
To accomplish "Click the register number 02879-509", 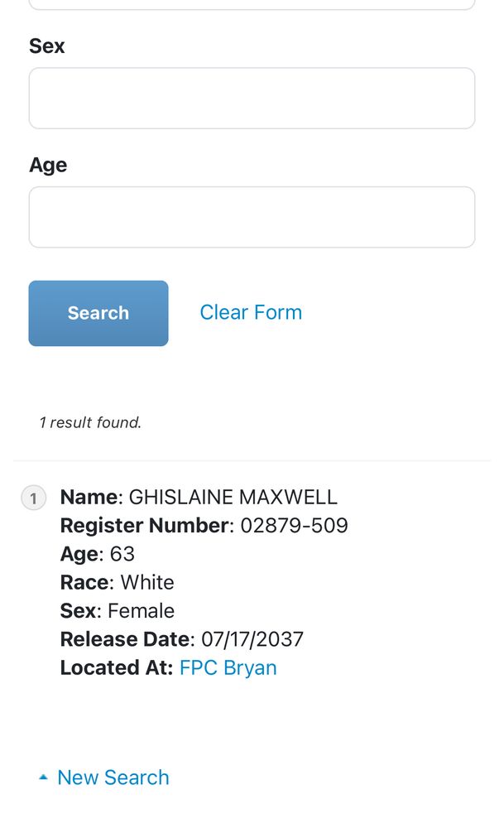I will (294, 526).
